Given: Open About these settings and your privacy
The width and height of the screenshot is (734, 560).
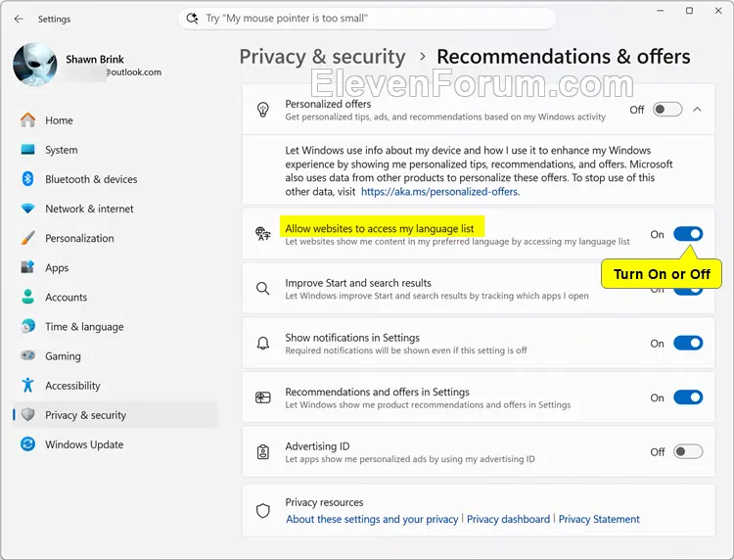Looking at the screenshot, I should click(x=372, y=519).
